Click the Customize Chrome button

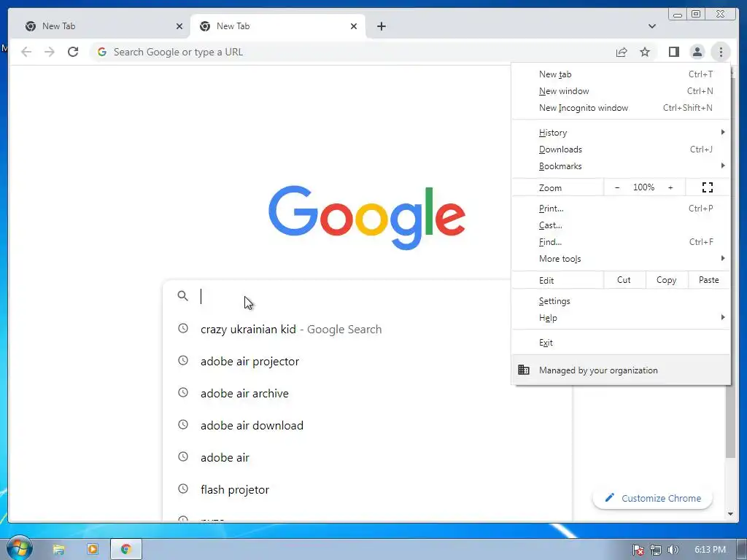(652, 498)
